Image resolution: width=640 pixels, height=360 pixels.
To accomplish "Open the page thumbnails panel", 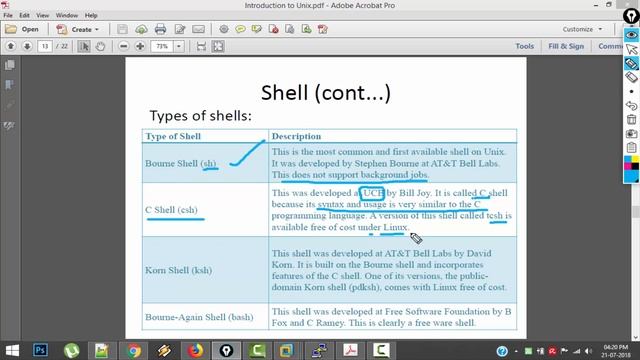I will click(10, 65).
